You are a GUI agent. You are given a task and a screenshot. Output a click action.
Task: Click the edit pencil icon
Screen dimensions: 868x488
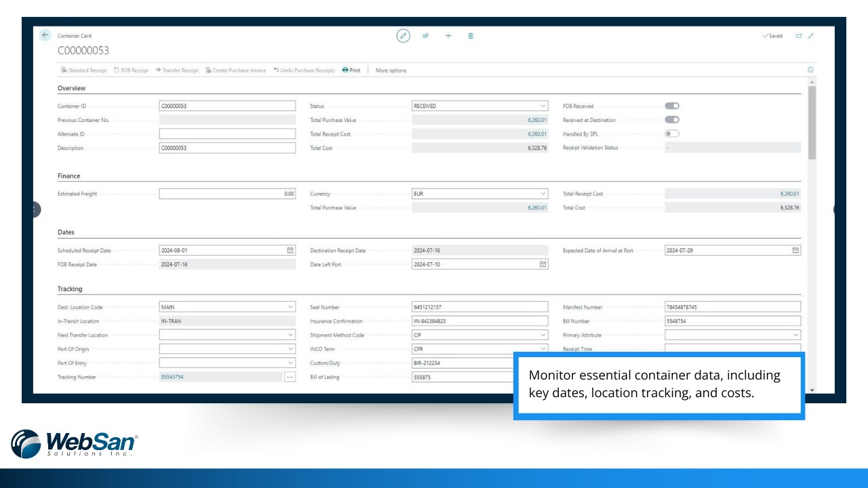(x=403, y=36)
